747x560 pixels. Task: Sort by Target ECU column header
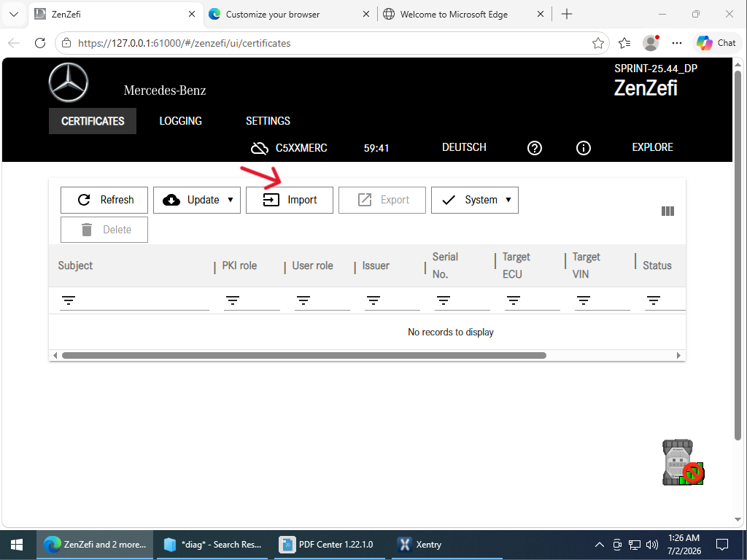[516, 265]
